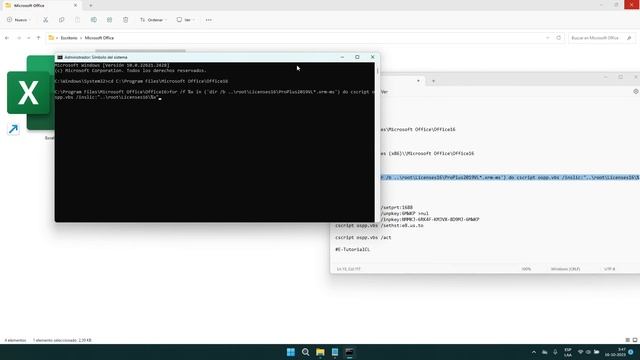The image size is (640, 360).
Task: Click the #E-TutorialCL line in Notepad
Action: (x=353, y=249)
